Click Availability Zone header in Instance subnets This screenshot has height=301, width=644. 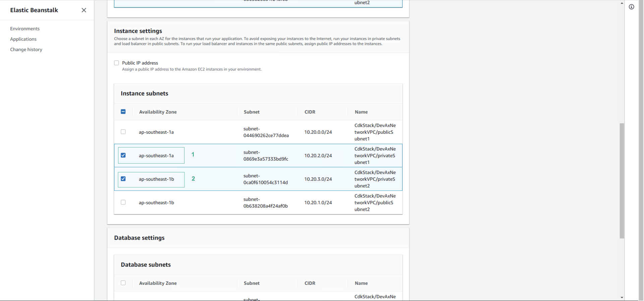click(158, 112)
